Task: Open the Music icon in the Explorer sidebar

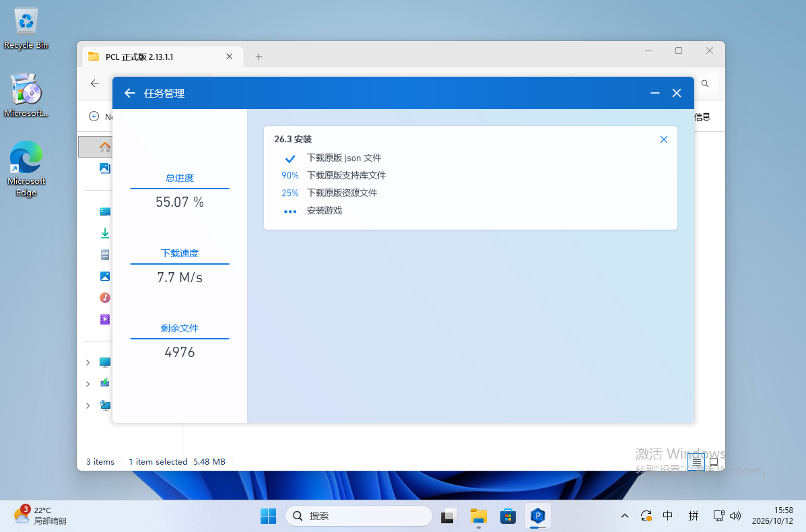Action: pyautogui.click(x=105, y=298)
